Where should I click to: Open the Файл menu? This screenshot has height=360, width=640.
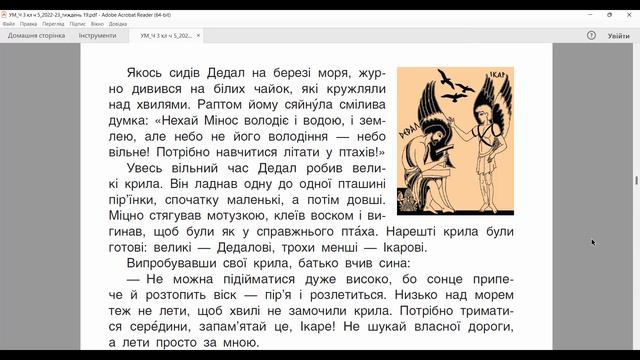(x=9, y=24)
